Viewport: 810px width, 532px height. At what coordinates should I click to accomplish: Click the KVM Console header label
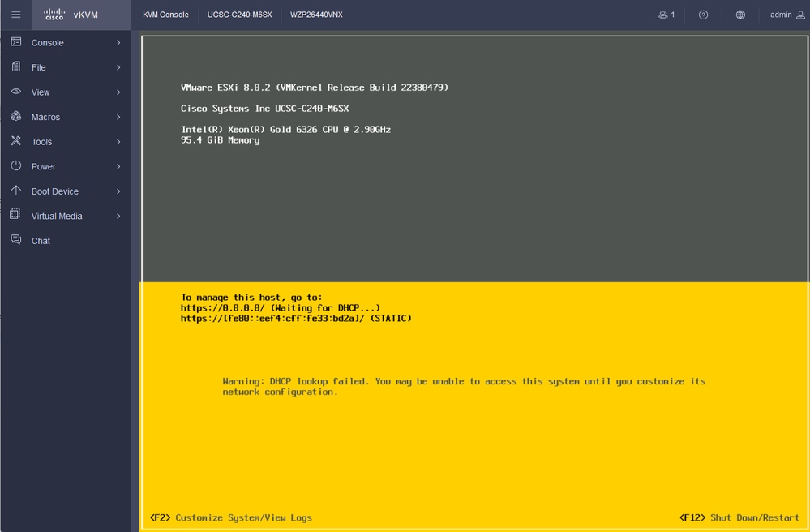coord(165,15)
